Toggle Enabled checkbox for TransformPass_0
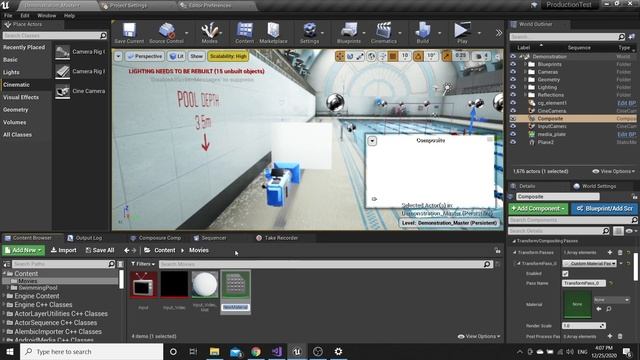The height and width of the screenshot is (360, 640). (565, 273)
